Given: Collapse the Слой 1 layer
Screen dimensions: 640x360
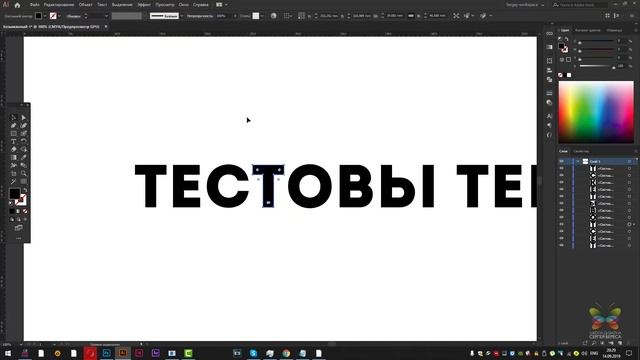Looking at the screenshot, I should pos(578,162).
